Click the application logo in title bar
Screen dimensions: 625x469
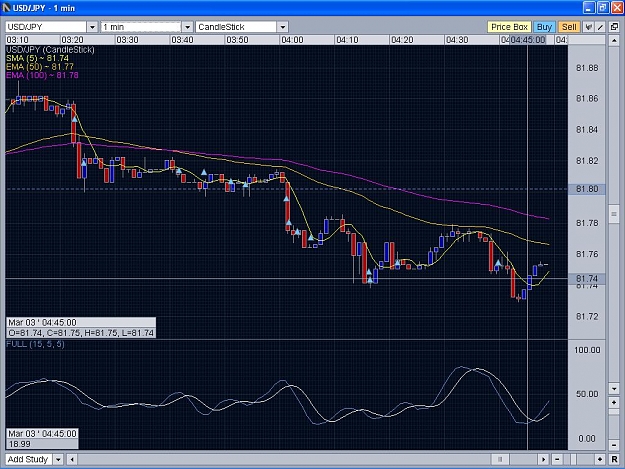(6, 8)
